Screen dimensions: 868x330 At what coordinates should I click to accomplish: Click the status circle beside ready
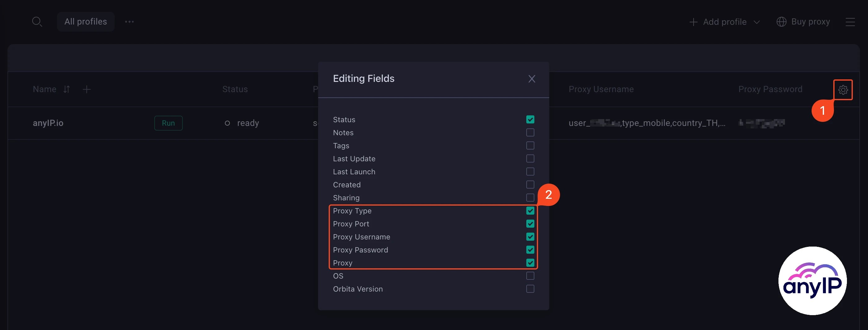click(228, 123)
